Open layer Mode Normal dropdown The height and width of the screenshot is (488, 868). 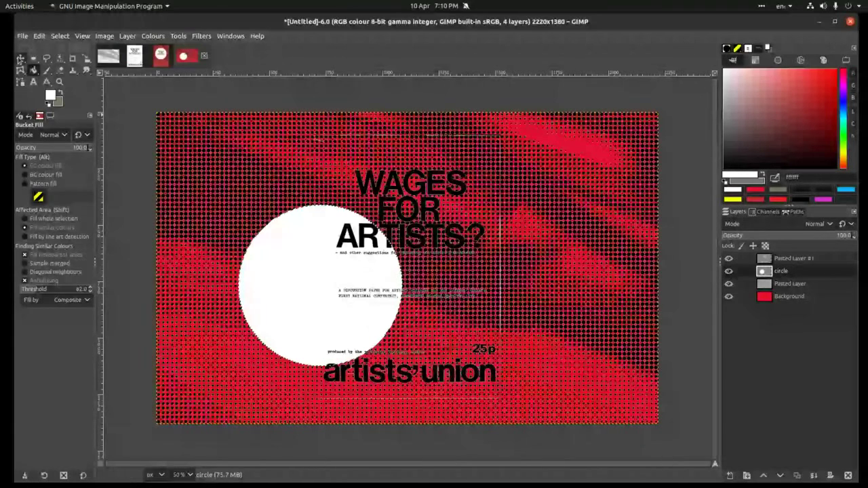(819, 224)
